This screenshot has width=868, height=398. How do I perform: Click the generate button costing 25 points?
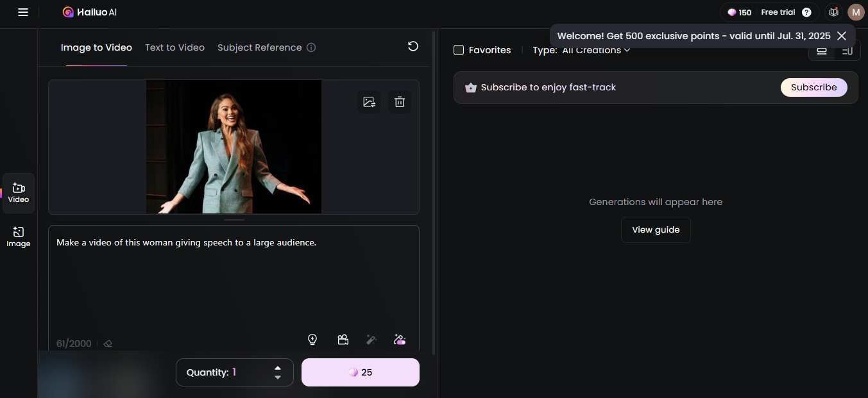pyautogui.click(x=361, y=372)
